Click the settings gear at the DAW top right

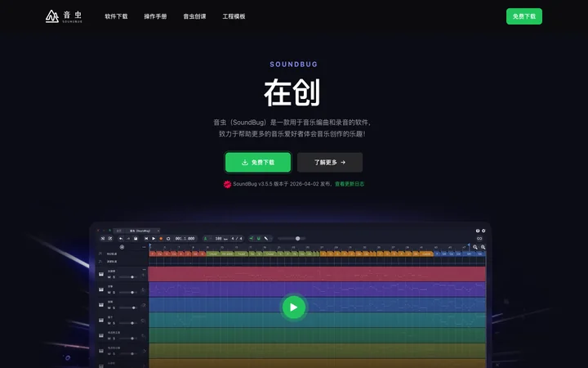(x=483, y=231)
